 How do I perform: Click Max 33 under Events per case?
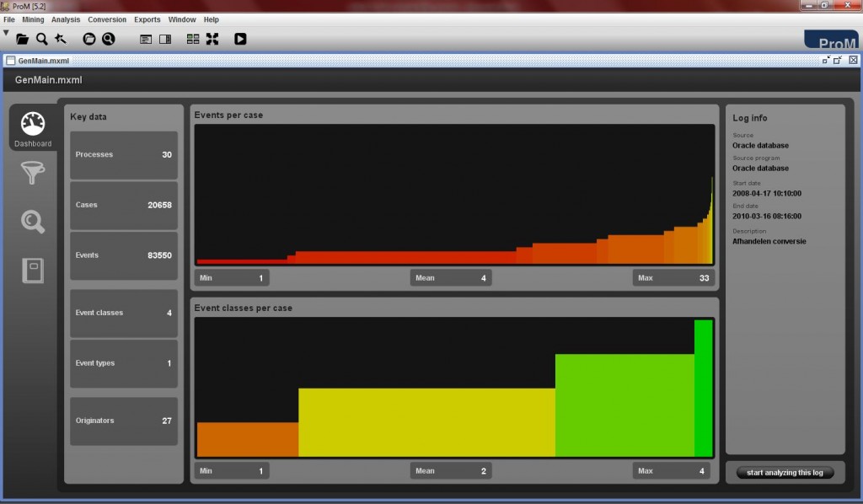[673, 278]
